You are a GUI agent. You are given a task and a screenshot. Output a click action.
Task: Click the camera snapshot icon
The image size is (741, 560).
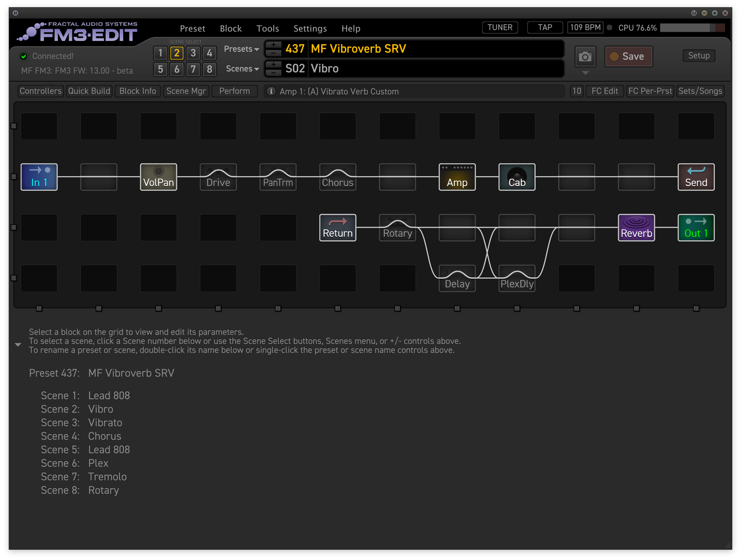[585, 56]
